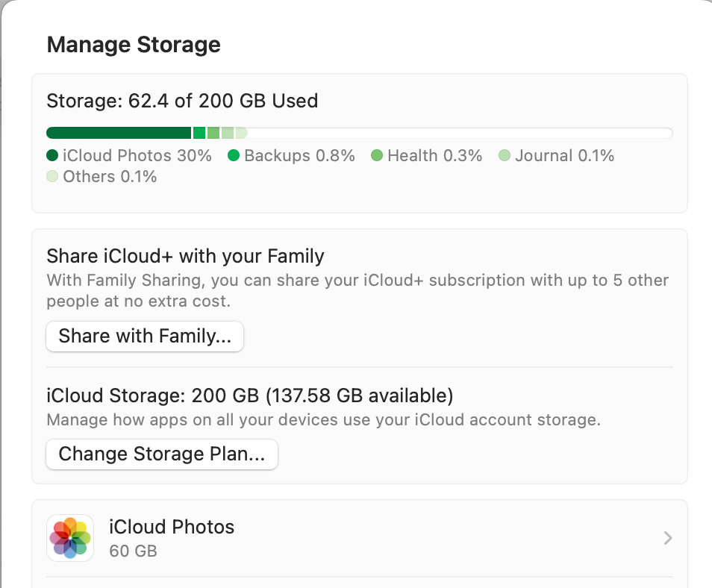Select the pale Others legend dot
712x588 pixels.
[x=51, y=177]
